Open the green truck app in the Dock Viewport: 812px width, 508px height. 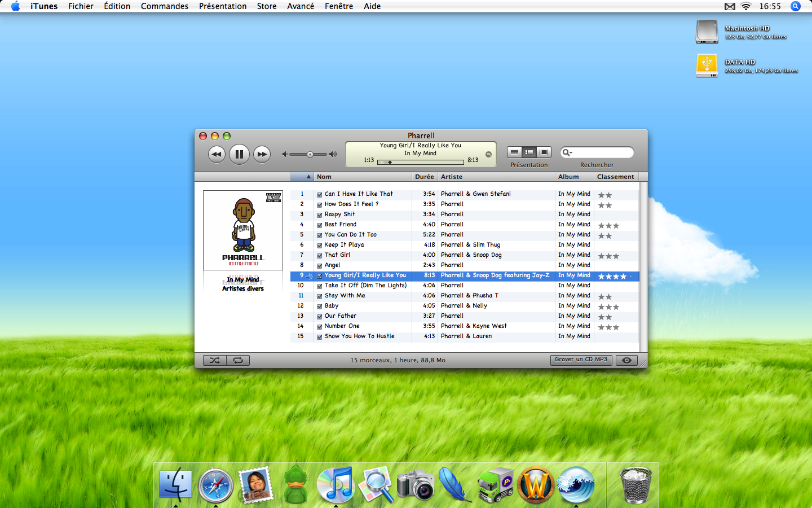(496, 485)
